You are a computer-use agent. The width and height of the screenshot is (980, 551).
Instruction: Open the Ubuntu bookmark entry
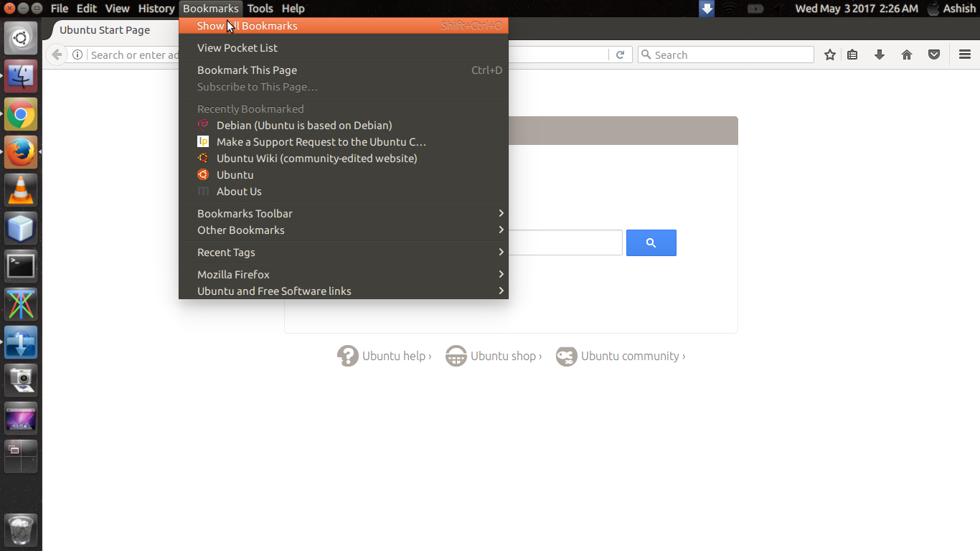(x=344, y=175)
